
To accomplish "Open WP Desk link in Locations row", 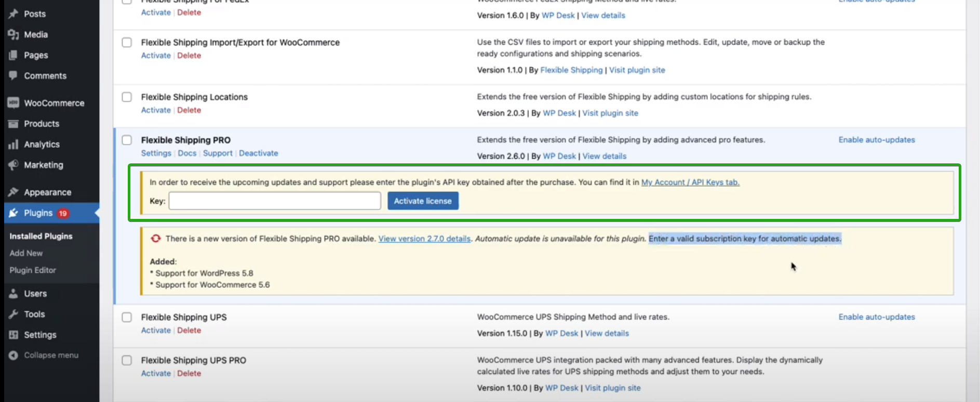I will 559,113.
